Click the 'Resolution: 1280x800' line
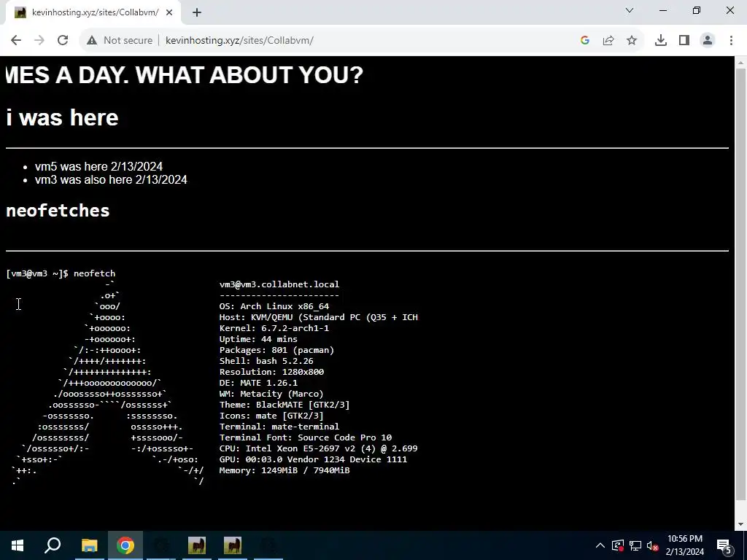Screen dimensions: 747x560 click(x=271, y=372)
